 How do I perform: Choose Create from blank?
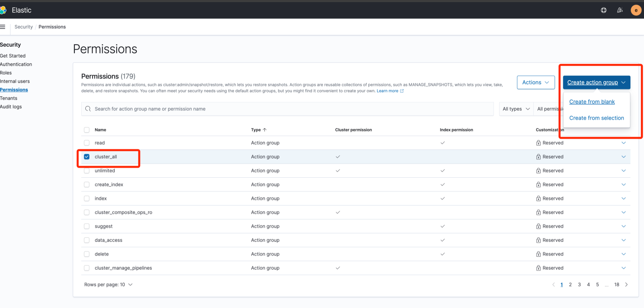(592, 102)
